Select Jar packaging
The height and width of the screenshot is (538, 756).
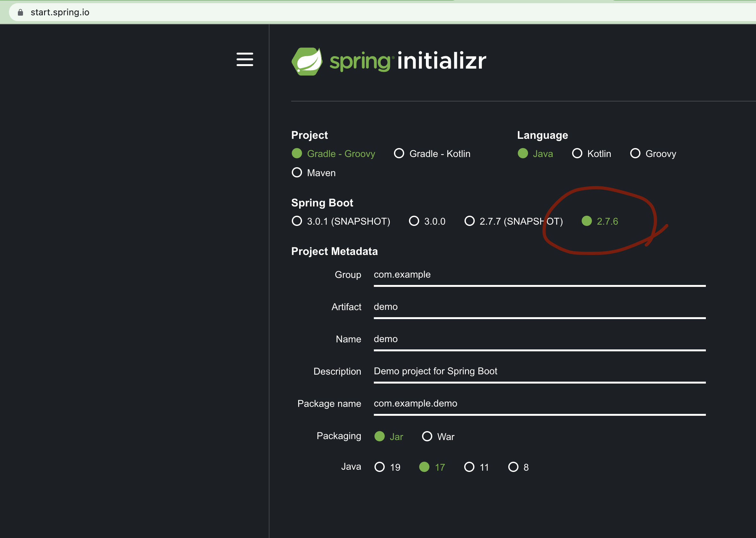(389, 436)
